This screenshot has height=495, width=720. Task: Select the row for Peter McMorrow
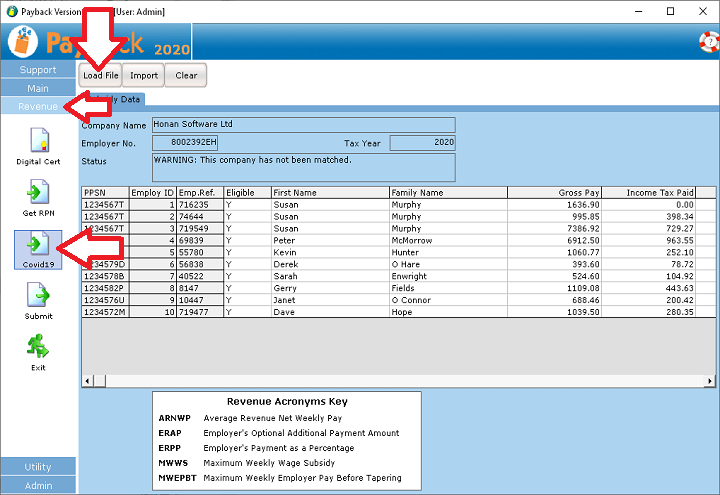400,241
